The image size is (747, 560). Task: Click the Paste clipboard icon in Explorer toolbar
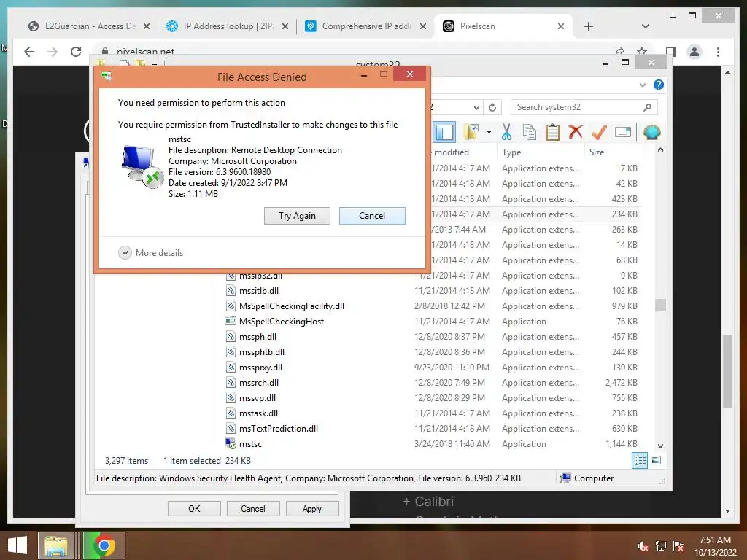pyautogui.click(x=553, y=132)
